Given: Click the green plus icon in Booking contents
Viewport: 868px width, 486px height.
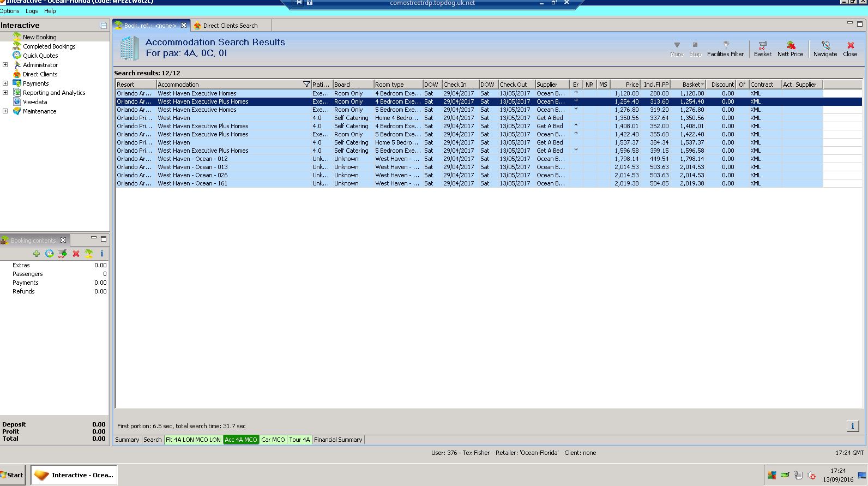Looking at the screenshot, I should point(37,254).
